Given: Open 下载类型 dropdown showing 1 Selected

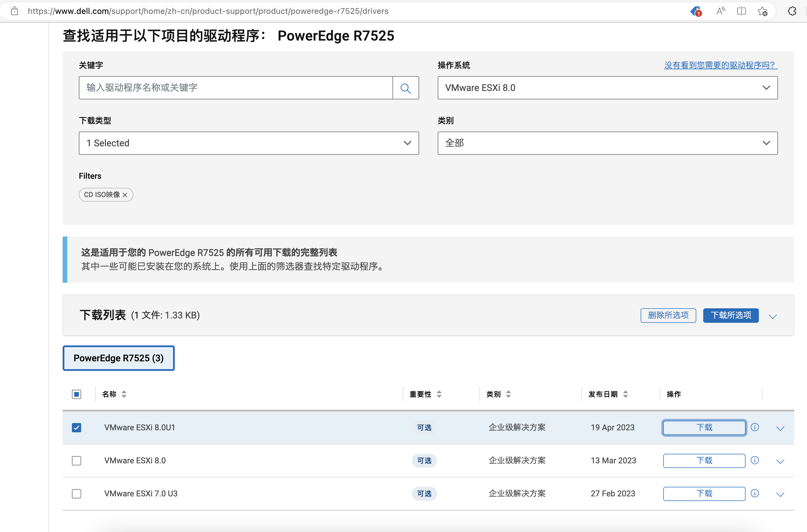Looking at the screenshot, I should [x=249, y=143].
